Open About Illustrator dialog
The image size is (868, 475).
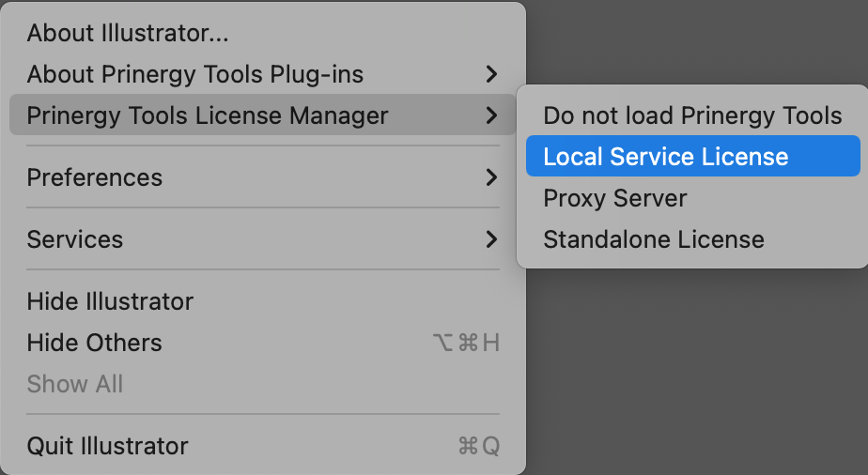click(x=128, y=33)
